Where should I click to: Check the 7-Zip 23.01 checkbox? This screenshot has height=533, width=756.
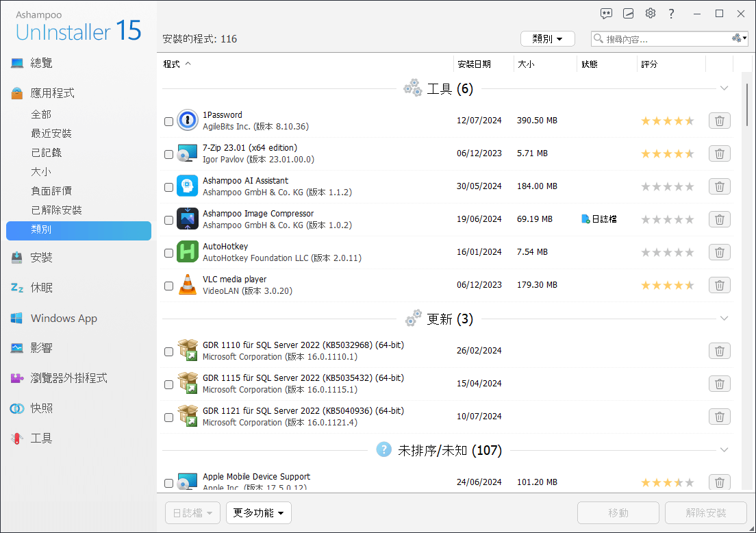click(168, 154)
